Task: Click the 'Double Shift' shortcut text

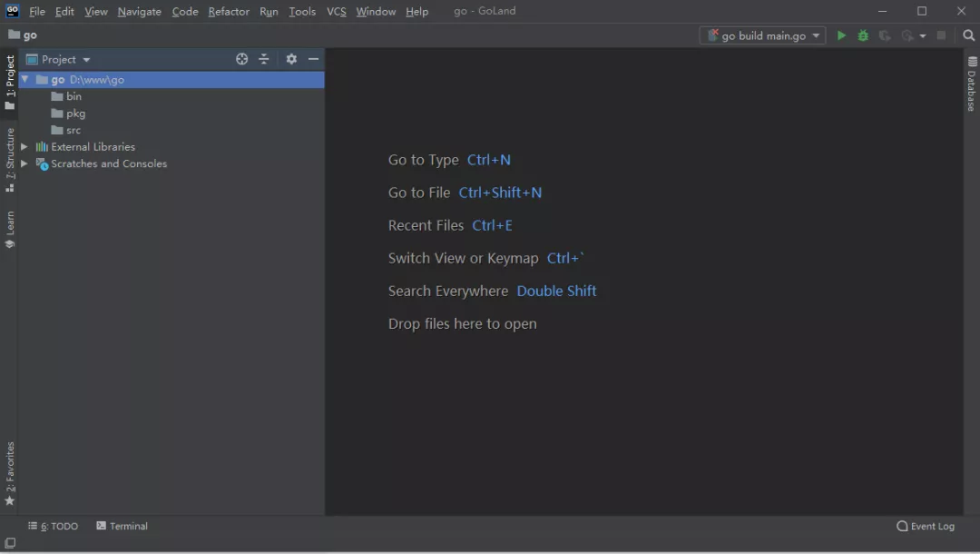Action: (556, 292)
